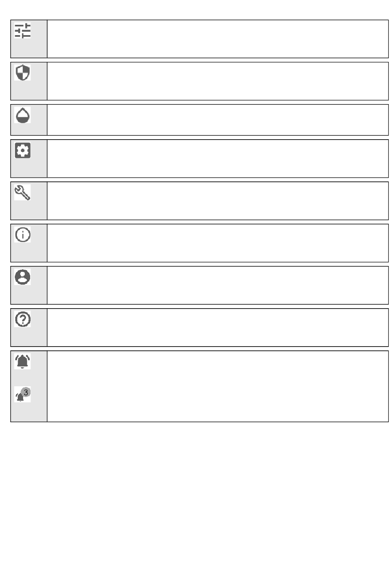Viewport: 392px width, 573px height.
Task: Open the sliders tuning icon
Action: (x=23, y=31)
